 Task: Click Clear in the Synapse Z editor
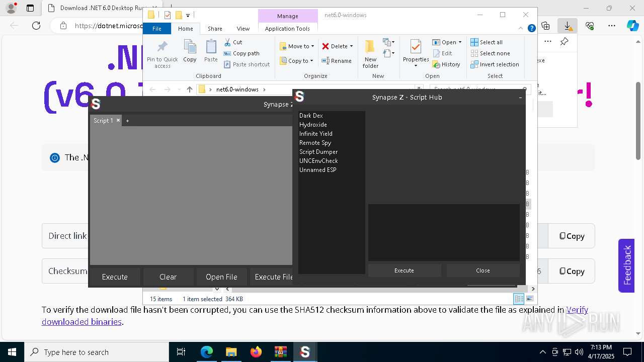pos(168,277)
